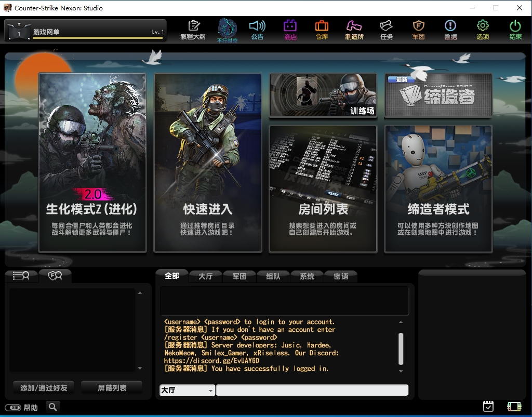Click the search magnifier beside 帮助
The image size is (532, 417).
[x=52, y=407]
